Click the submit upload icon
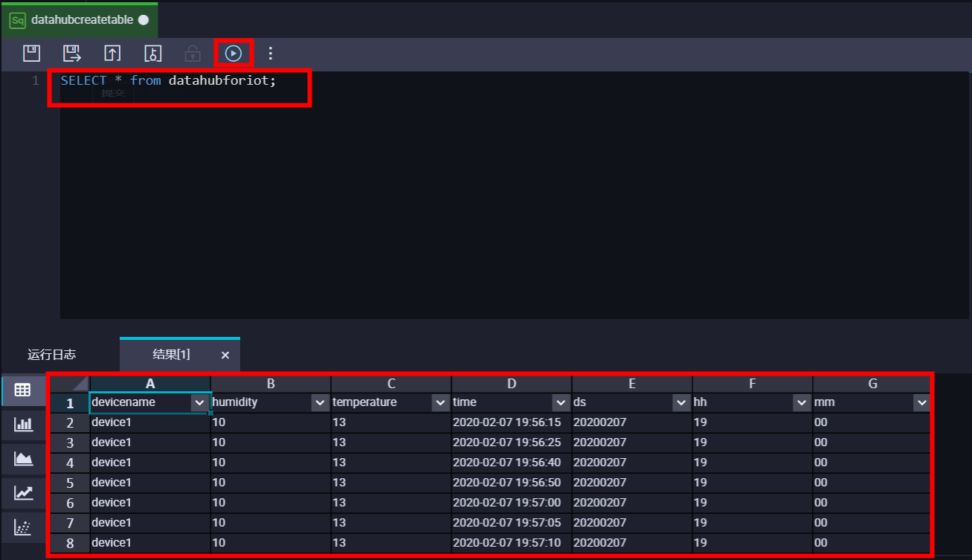 (112, 54)
